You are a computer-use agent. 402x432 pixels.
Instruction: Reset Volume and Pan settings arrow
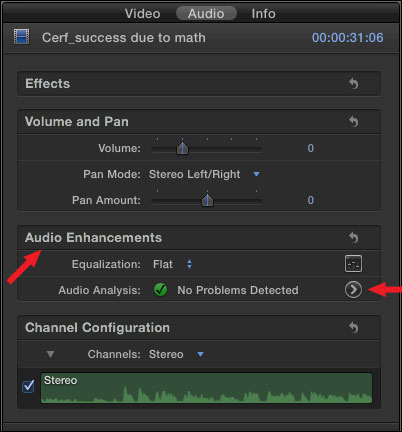353,122
